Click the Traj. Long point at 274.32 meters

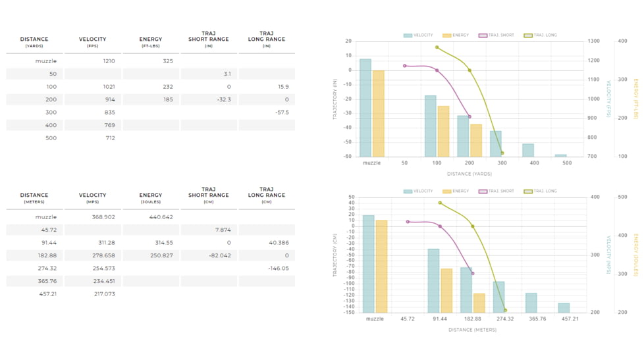(505, 310)
